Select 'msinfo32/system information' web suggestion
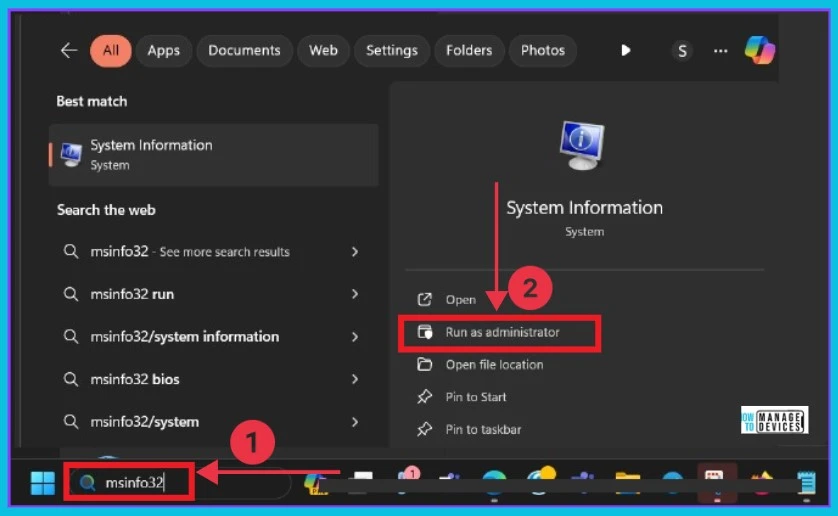838x516 pixels. [185, 336]
